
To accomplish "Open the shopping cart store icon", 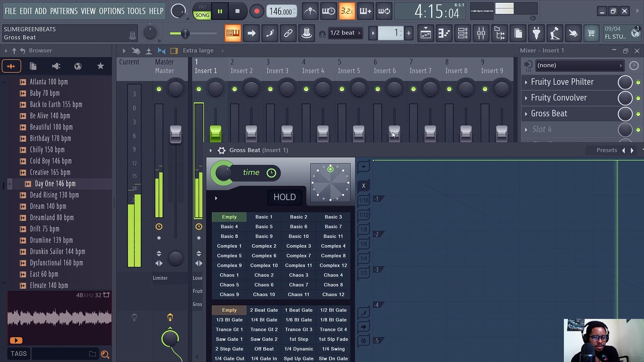I will (591, 33).
